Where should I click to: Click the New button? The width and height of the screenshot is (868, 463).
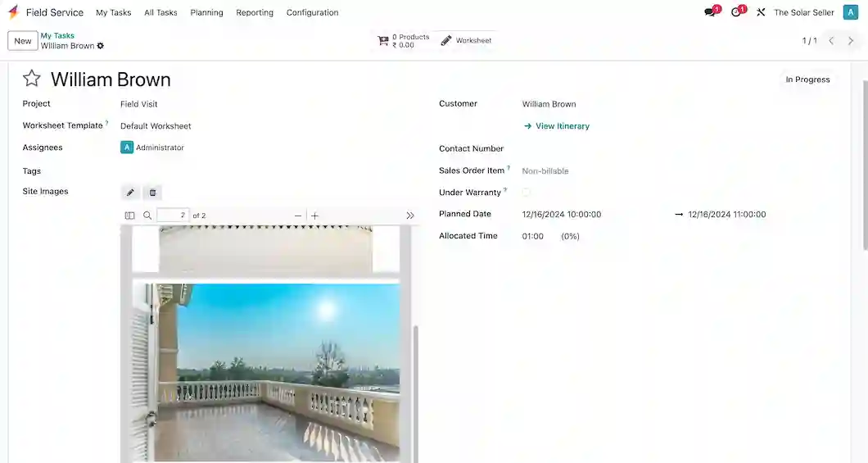(23, 41)
